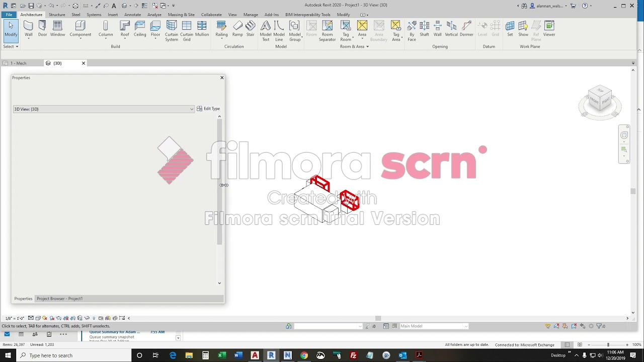Toggle Drag Elements on Selection

(x=584, y=326)
